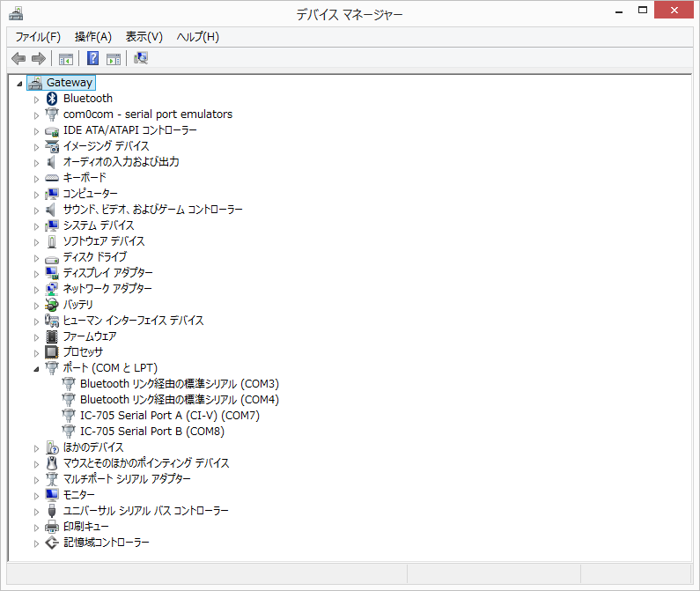
Task: Click the IDE ATA/ATAPI controller icon
Action: pos(52,131)
